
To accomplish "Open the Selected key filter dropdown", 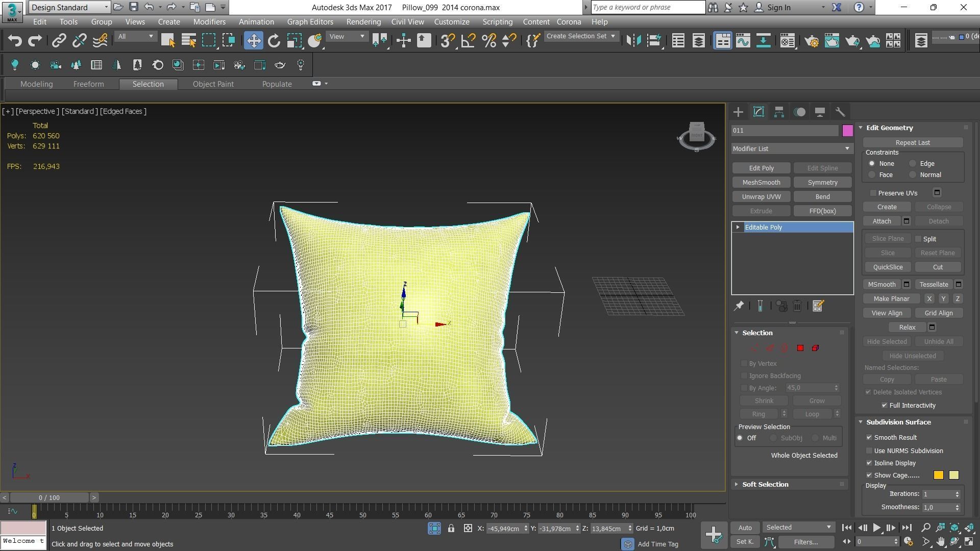I will click(798, 528).
